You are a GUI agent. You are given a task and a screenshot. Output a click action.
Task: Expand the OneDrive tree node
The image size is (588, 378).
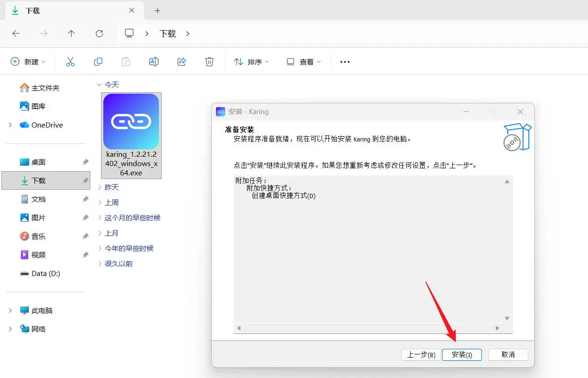pos(10,125)
